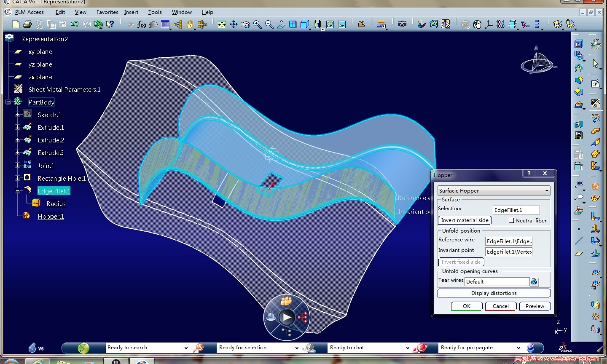The height and width of the screenshot is (364, 607).
Task: Collapse the PartBody tree node
Action: (x=8, y=102)
